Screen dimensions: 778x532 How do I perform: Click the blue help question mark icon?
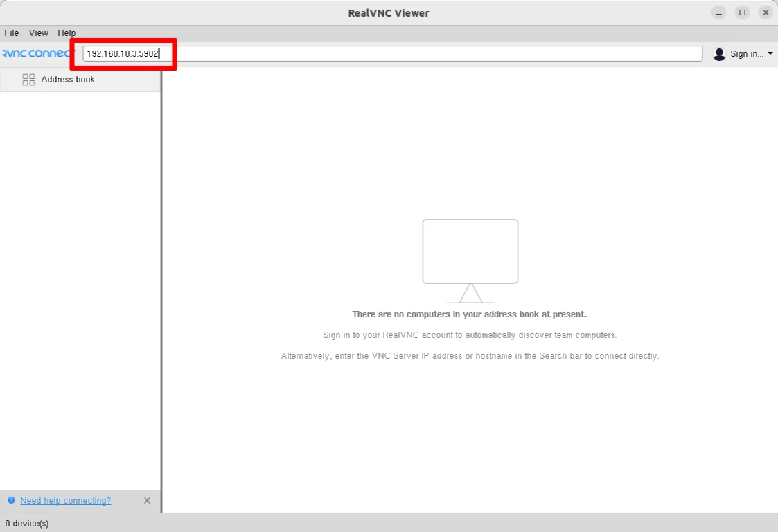[11, 501]
